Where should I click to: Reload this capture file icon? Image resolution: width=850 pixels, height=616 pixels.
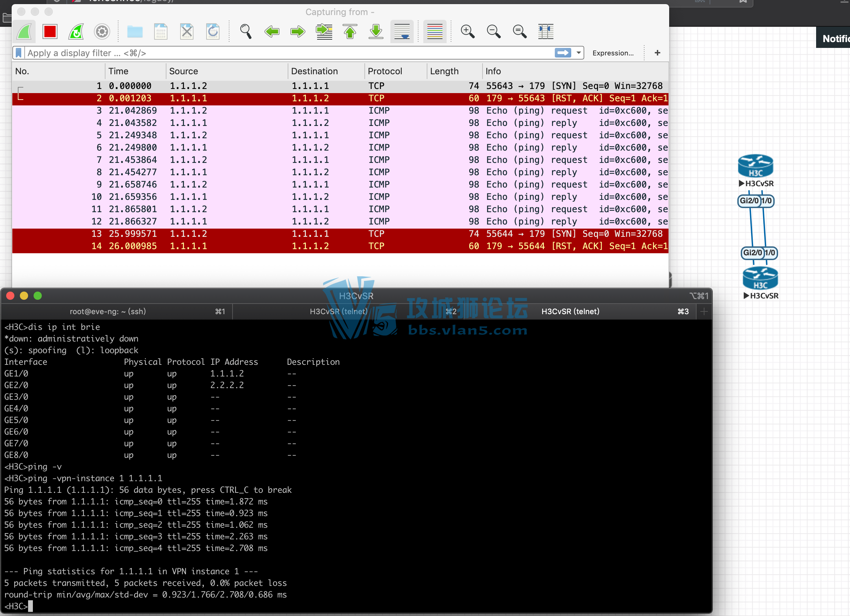[x=213, y=31]
